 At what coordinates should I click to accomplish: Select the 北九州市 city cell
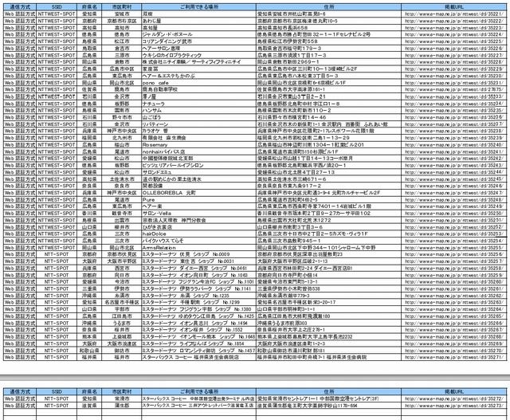[x=122, y=138]
